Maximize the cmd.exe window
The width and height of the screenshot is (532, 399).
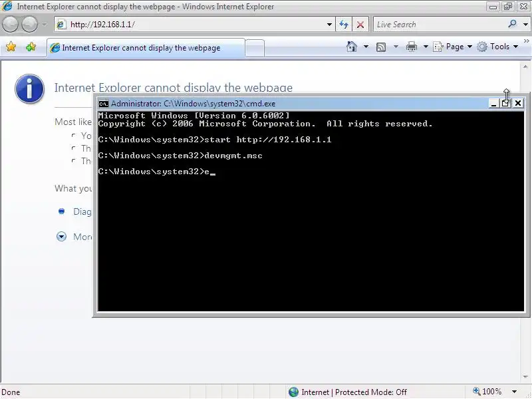(505, 104)
